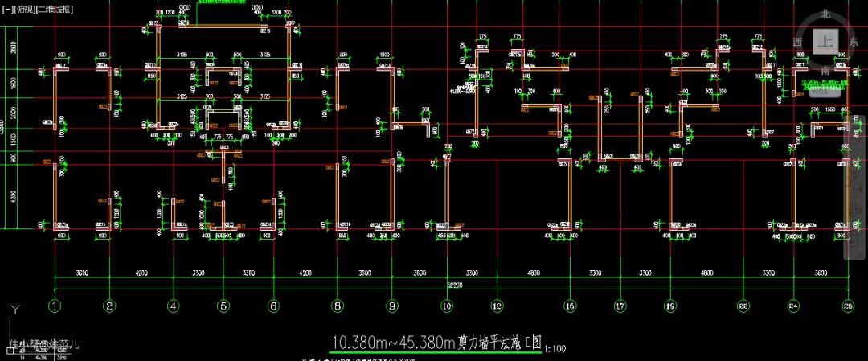Image resolution: width=868 pixels, height=361 pixels.
Task: Click the ViewCube top face labeled 上
Action: pyautogui.click(x=823, y=42)
